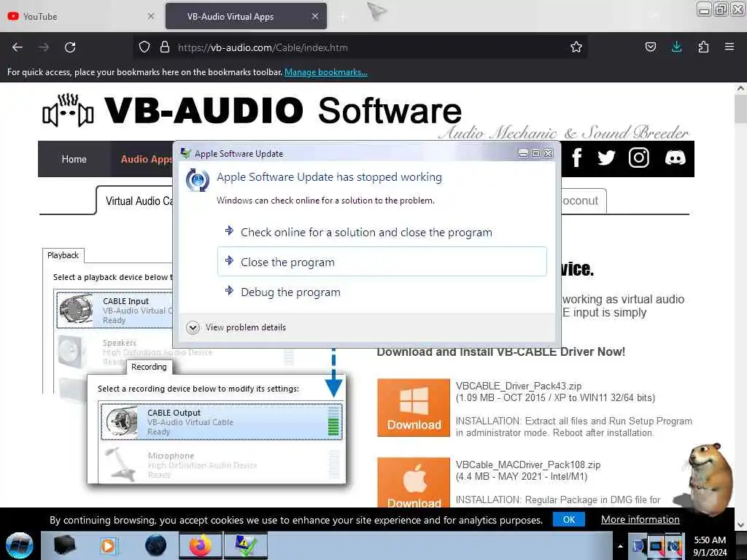Open VB-Audio Discord server icon
Viewport: 747px width, 560px height.
[x=675, y=157]
